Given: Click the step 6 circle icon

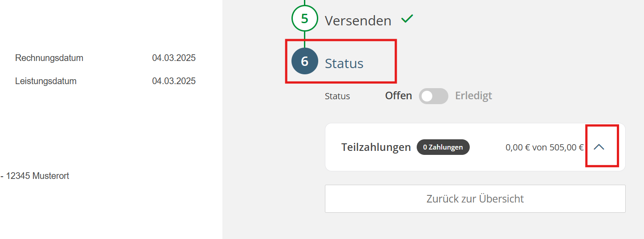Looking at the screenshot, I should (304, 61).
